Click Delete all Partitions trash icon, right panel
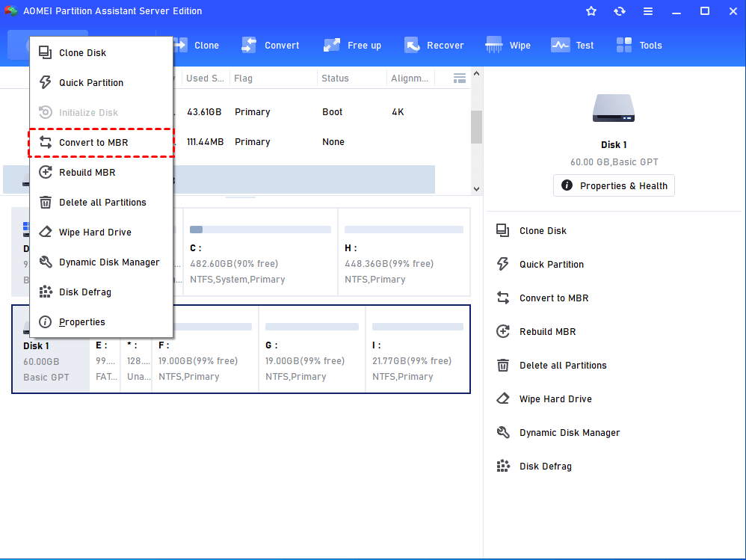 [x=503, y=366]
